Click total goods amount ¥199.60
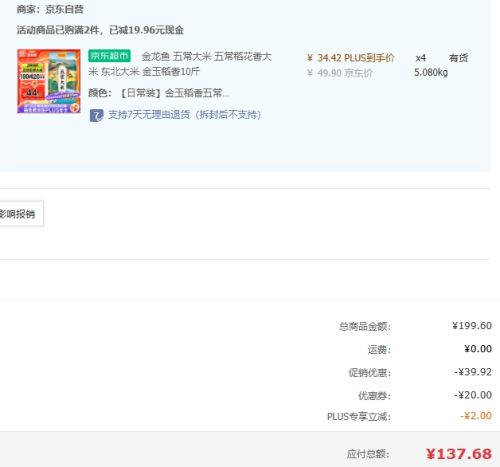Screen dimensions: 500x467 coord(472,326)
